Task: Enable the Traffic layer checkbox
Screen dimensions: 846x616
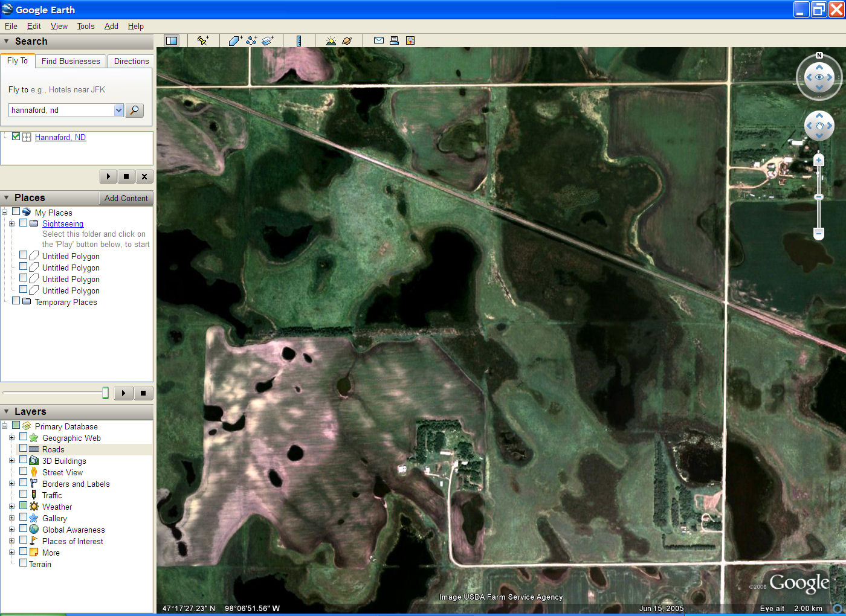Action: 23,494
